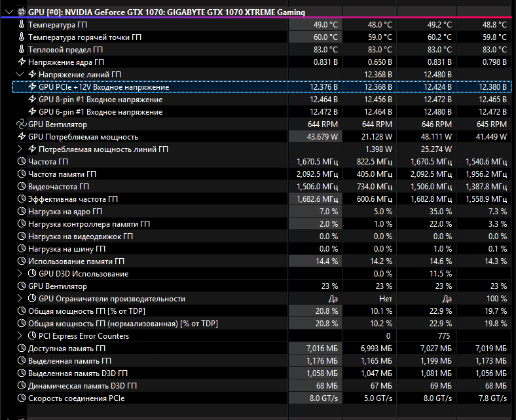Click clock icon beside Эффективная частота ГП

pos(22,199)
